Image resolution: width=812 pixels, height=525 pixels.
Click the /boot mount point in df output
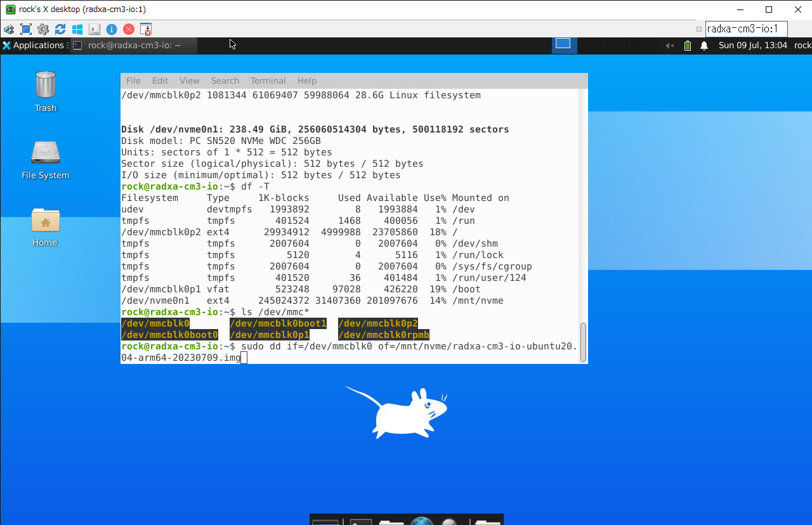coord(466,289)
